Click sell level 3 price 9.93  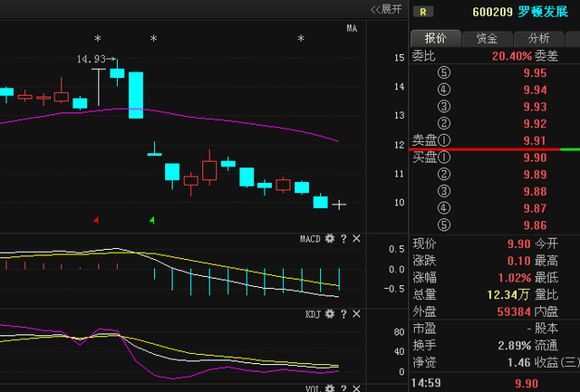point(535,107)
